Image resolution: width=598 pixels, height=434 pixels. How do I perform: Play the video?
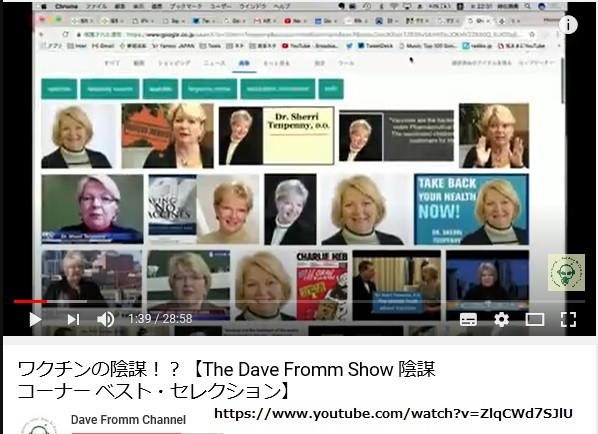[35, 319]
